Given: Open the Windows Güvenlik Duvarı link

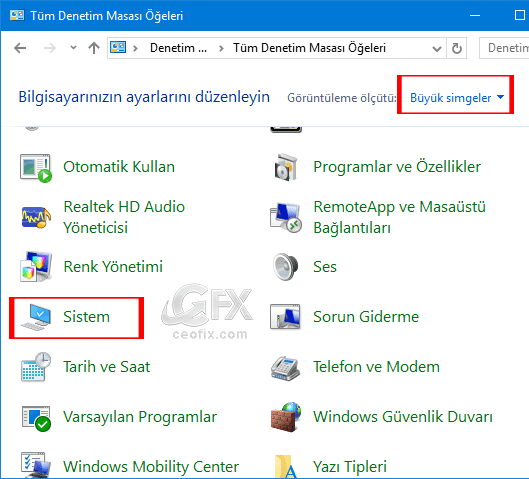Looking at the screenshot, I should pyautogui.click(x=403, y=417).
